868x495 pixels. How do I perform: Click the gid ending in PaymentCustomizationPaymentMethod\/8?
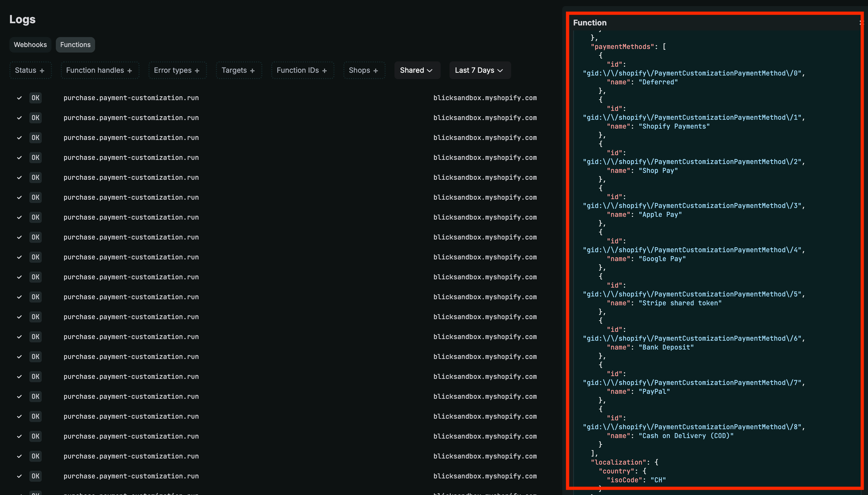692,427
